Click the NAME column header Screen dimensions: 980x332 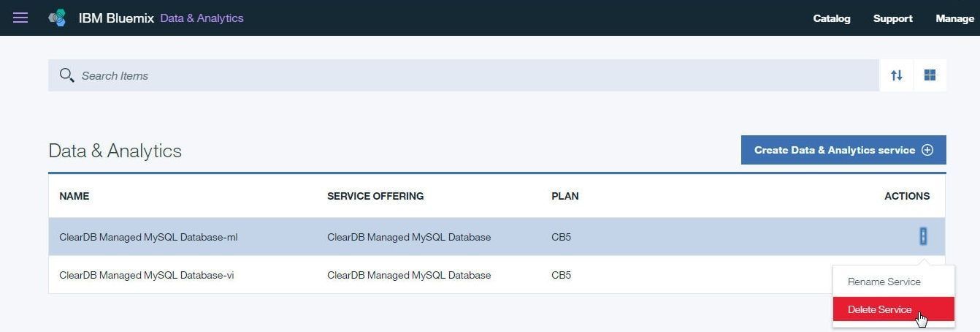click(x=74, y=196)
